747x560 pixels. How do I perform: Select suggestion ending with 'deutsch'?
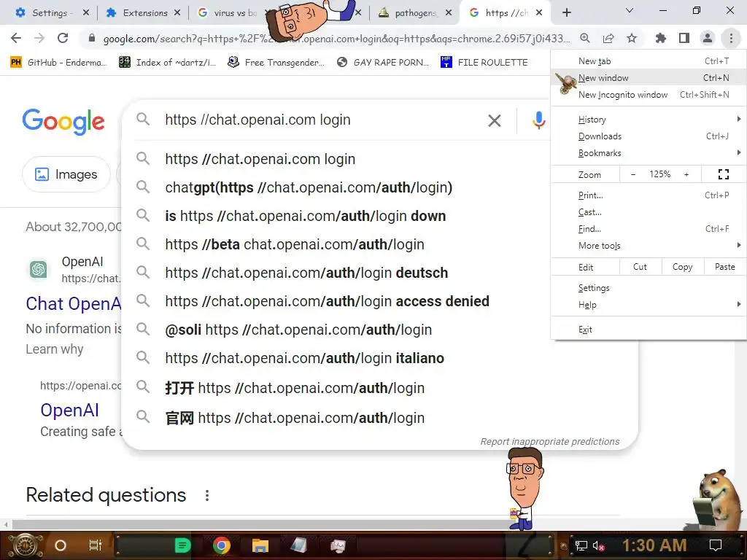(x=306, y=273)
